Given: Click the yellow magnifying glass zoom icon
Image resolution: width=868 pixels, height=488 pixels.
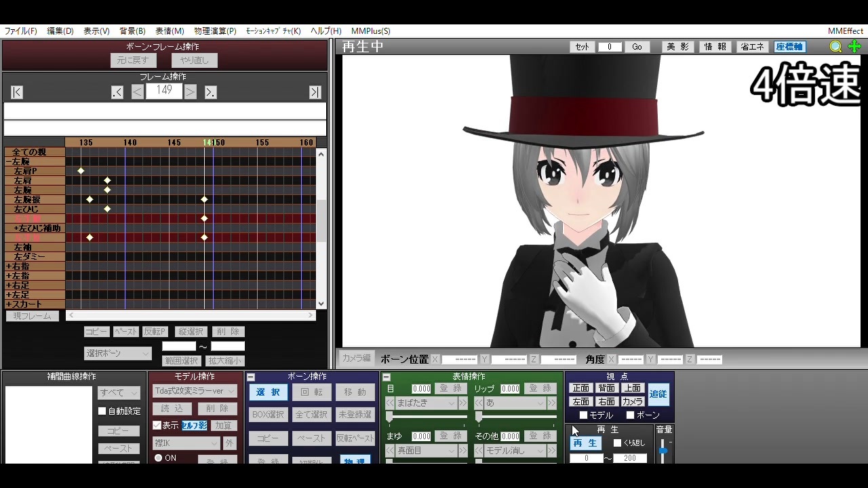Looking at the screenshot, I should 836,46.
